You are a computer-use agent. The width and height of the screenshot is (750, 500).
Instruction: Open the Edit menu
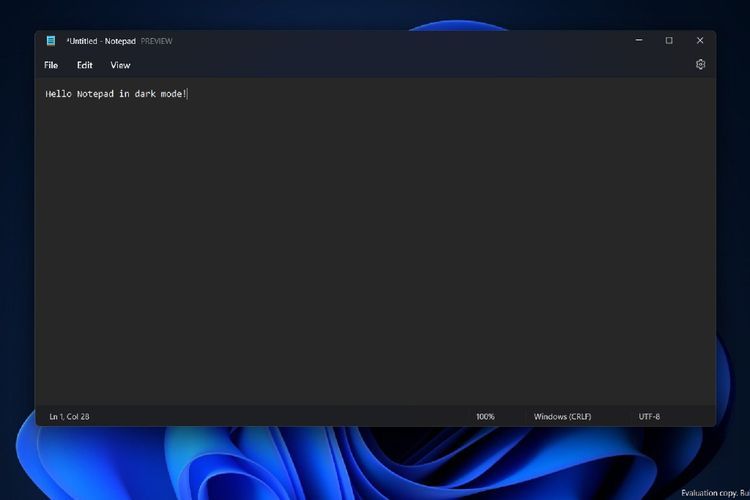pyautogui.click(x=85, y=65)
